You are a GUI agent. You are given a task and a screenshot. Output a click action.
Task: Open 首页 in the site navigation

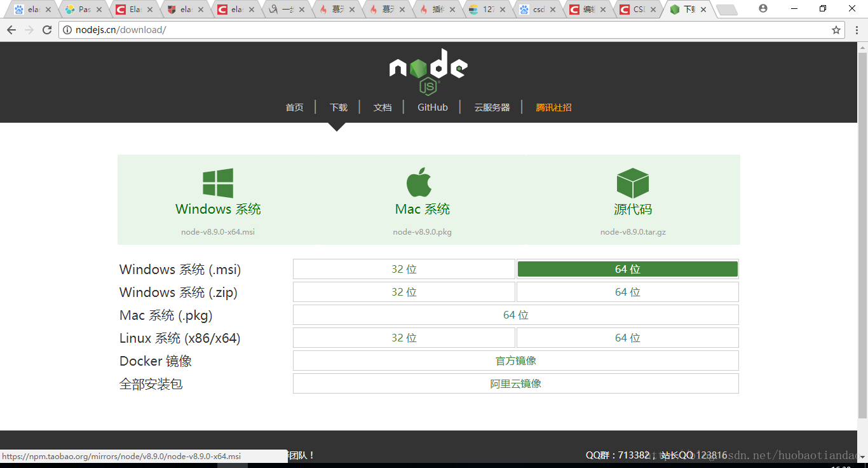click(295, 107)
